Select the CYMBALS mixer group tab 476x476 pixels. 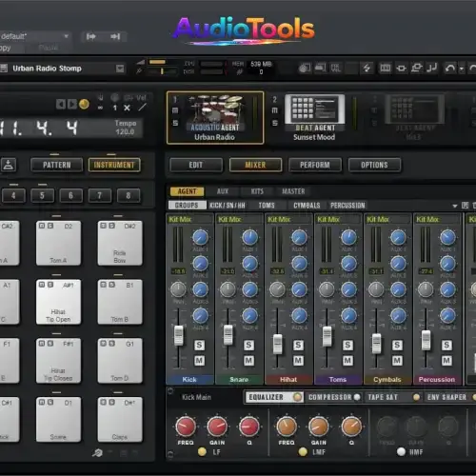pos(307,206)
